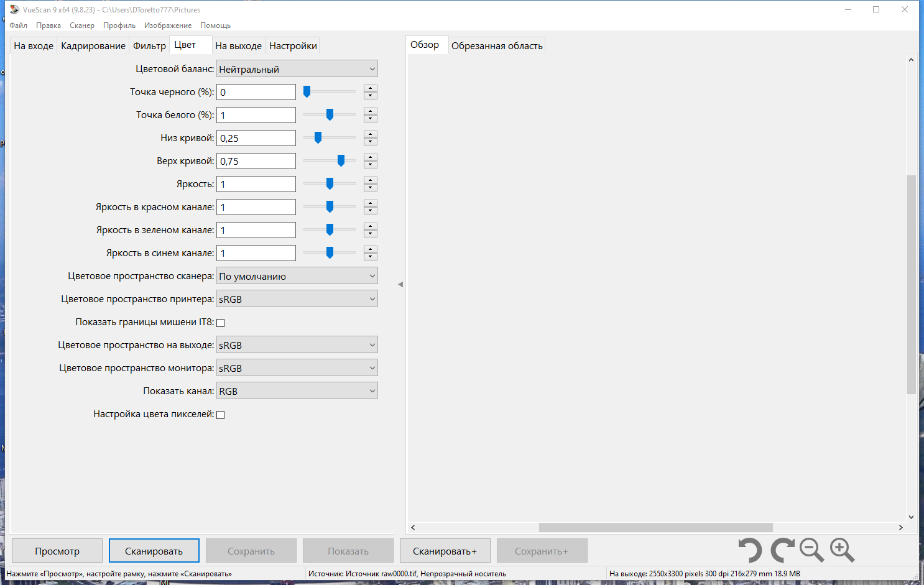Screen dimensions: 924x585
Task: Click the black point value field
Action: pyautogui.click(x=256, y=92)
